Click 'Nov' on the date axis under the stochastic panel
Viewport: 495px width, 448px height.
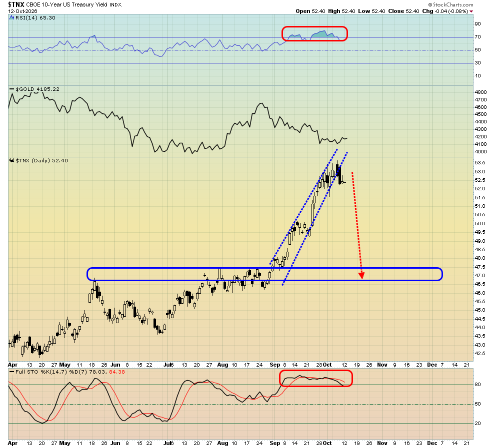pos(382,443)
